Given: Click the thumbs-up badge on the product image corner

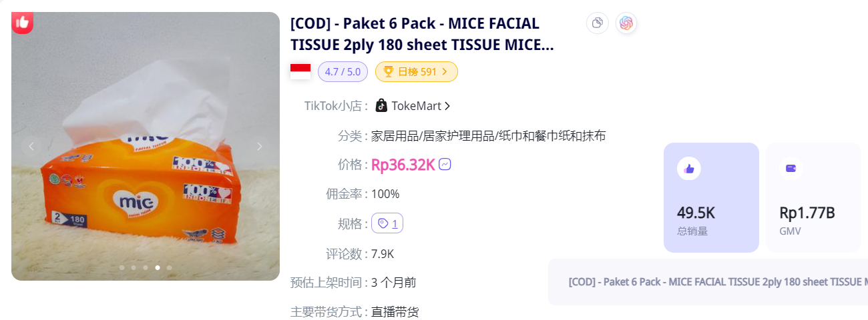Looking at the screenshot, I should point(22,23).
